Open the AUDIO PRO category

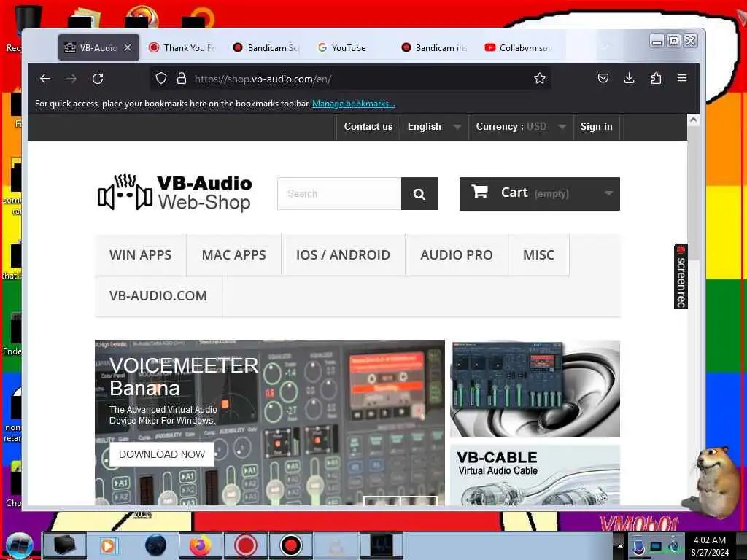(457, 255)
